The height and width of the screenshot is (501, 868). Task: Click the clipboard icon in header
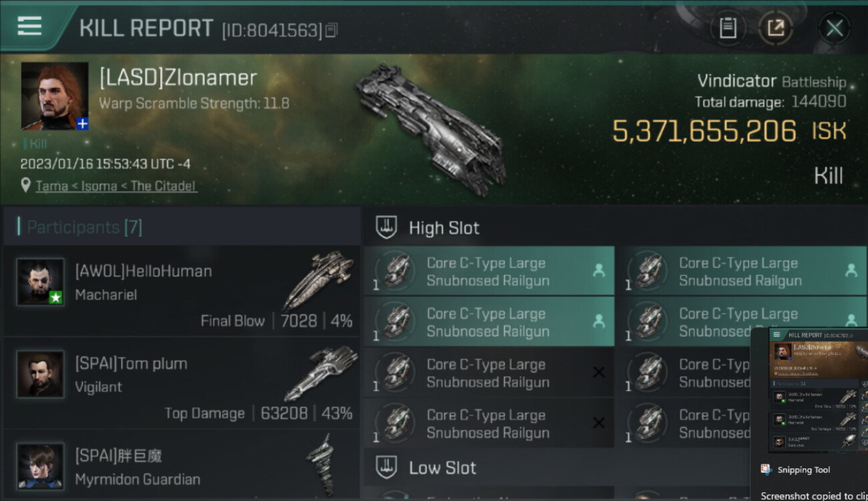pos(728,28)
